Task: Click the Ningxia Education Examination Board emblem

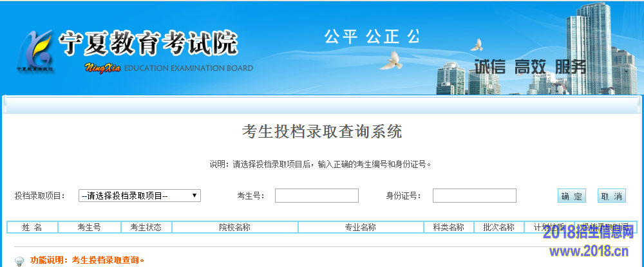Action: click(35, 48)
